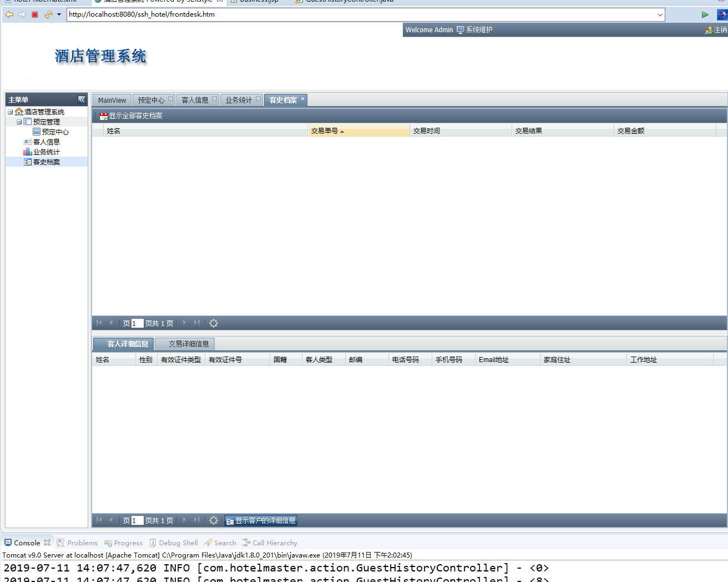Close the 预定中心 tab
This screenshot has width=728, height=582.
170,99
